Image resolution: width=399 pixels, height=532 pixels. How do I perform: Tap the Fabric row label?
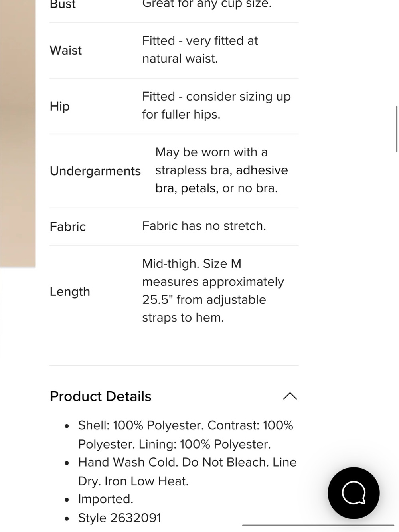point(68,227)
